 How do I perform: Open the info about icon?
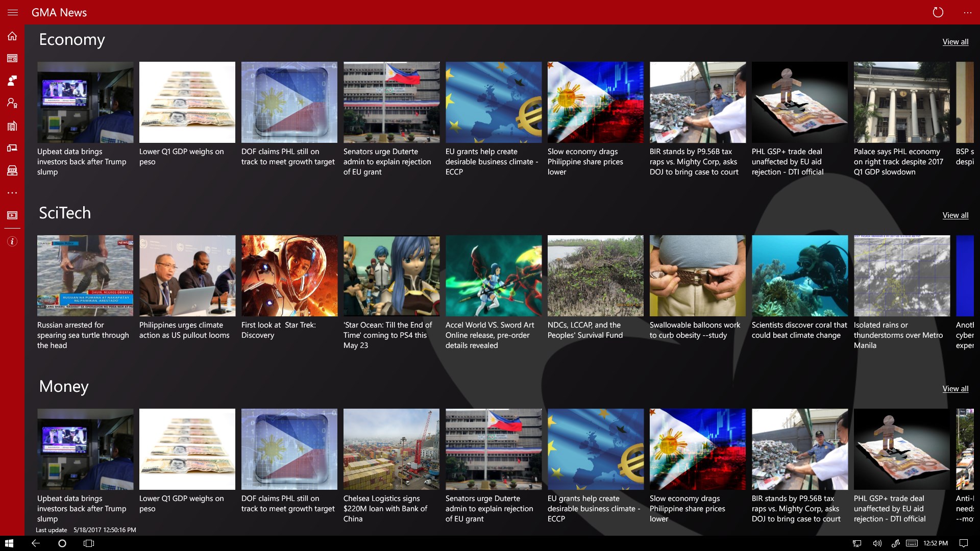pos(12,241)
